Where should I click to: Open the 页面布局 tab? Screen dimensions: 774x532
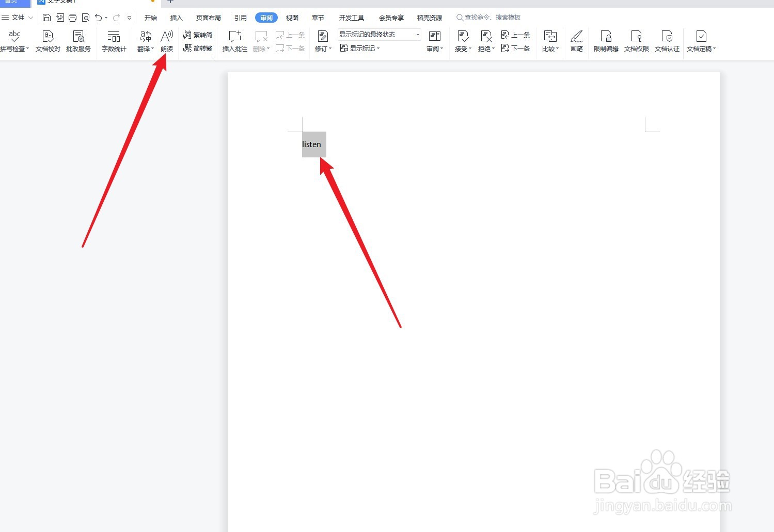[209, 18]
